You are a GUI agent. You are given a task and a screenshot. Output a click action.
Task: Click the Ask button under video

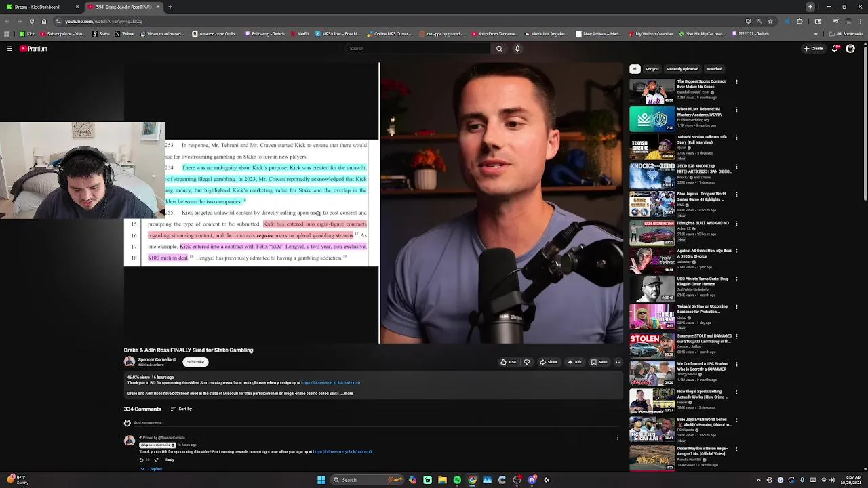574,362
